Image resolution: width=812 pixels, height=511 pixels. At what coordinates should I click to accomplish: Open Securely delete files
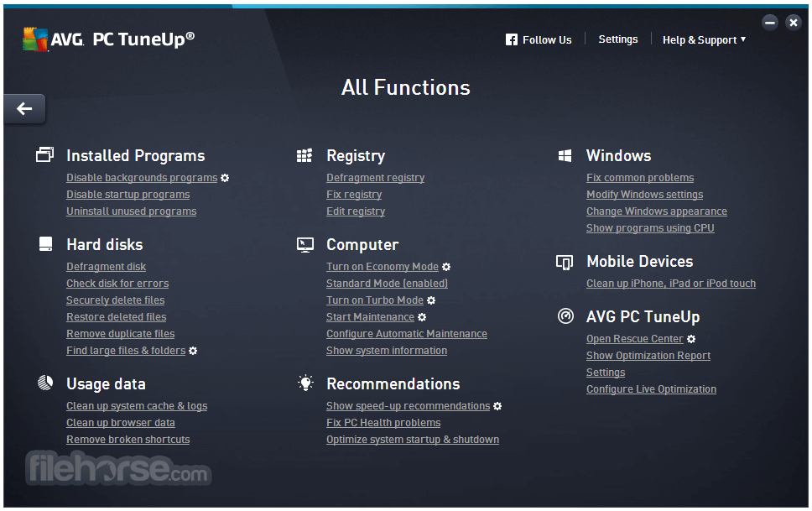[116, 300]
